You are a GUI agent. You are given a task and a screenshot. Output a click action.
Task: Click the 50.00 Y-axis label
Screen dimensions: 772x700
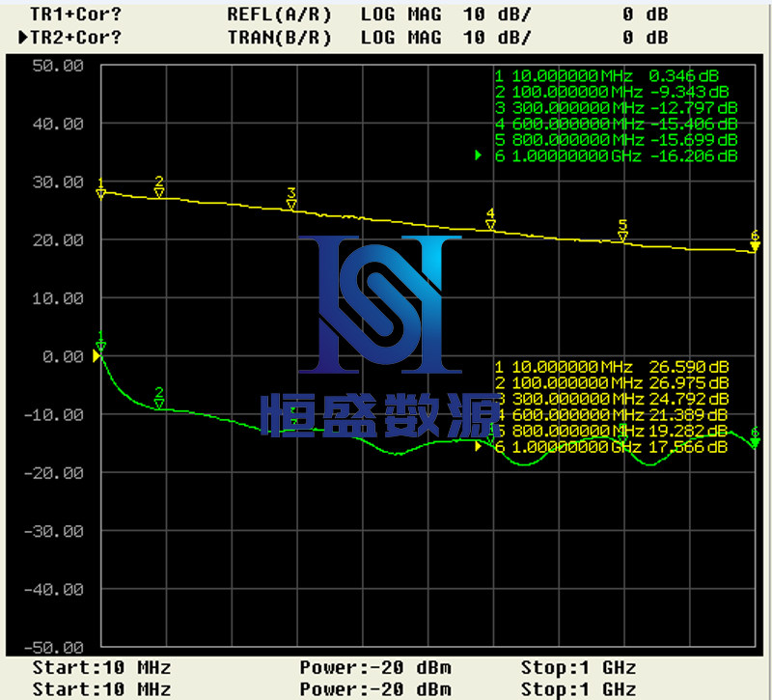coord(58,66)
